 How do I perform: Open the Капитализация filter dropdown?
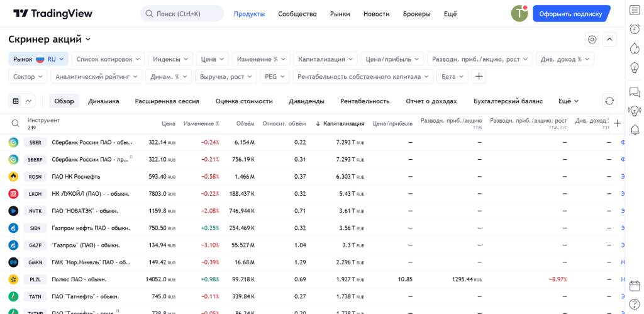tap(325, 59)
